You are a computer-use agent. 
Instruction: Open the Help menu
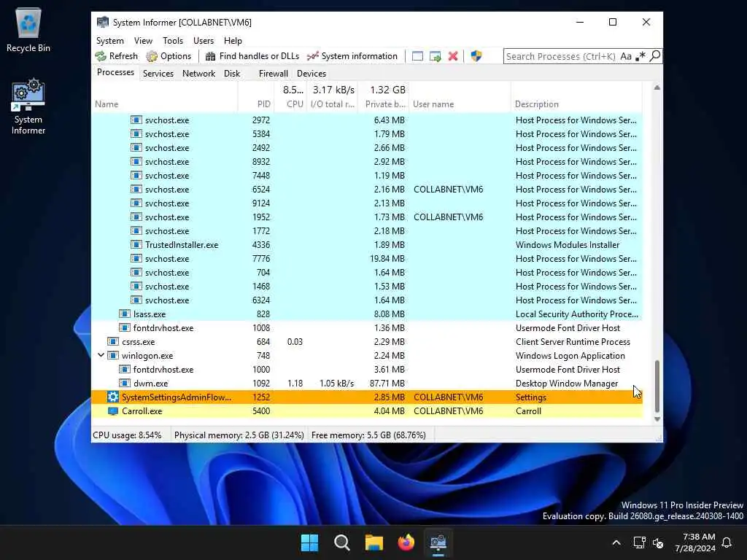click(x=233, y=41)
